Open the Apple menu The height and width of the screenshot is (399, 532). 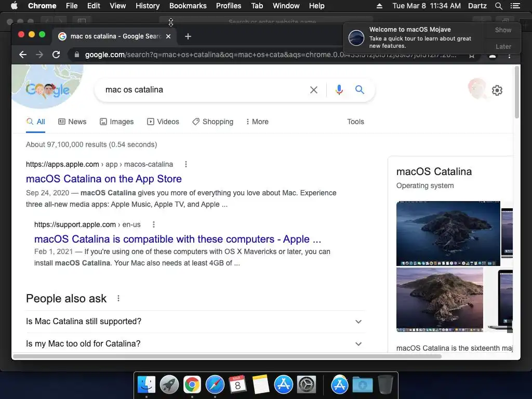click(x=14, y=6)
